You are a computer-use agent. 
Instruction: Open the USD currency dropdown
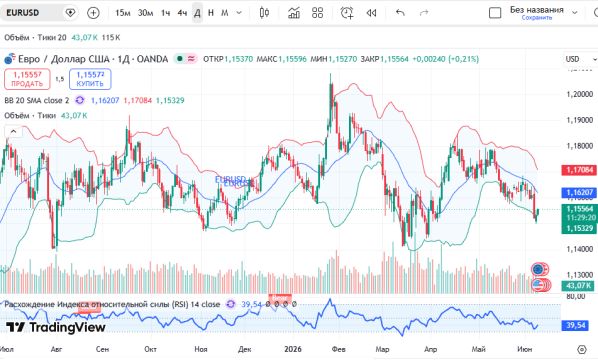pyautogui.click(x=580, y=59)
